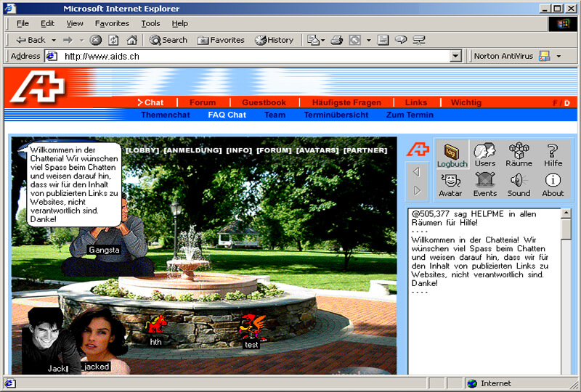This screenshot has height=392, width=581.
Task: Click the Print icon in toolbar
Action: [336, 40]
